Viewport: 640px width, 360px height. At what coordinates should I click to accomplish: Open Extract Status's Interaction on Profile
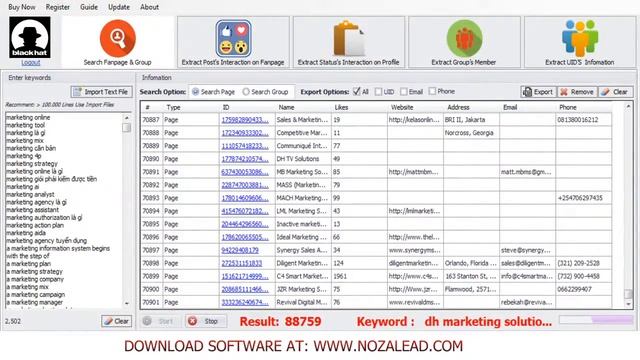[349, 42]
